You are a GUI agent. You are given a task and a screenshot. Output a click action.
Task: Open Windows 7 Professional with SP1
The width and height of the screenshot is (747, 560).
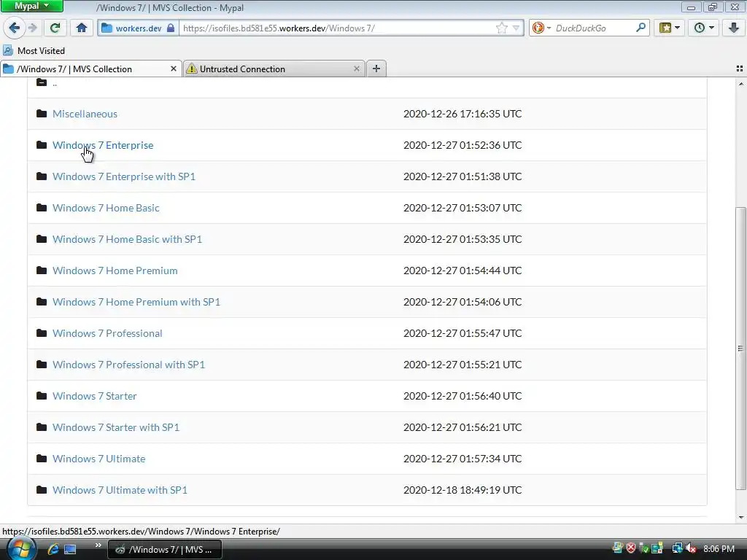pos(128,365)
